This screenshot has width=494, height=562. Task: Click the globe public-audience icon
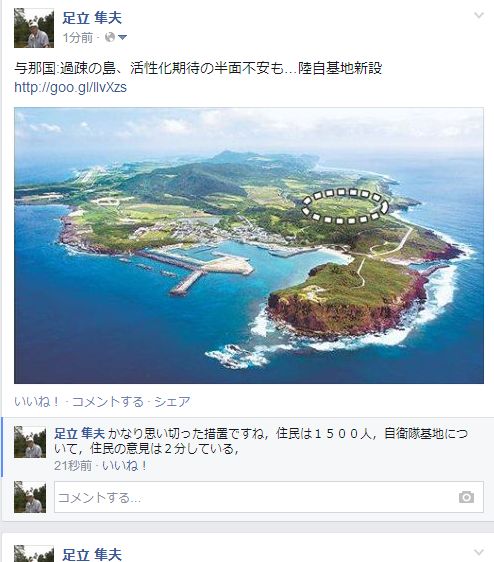(x=110, y=37)
